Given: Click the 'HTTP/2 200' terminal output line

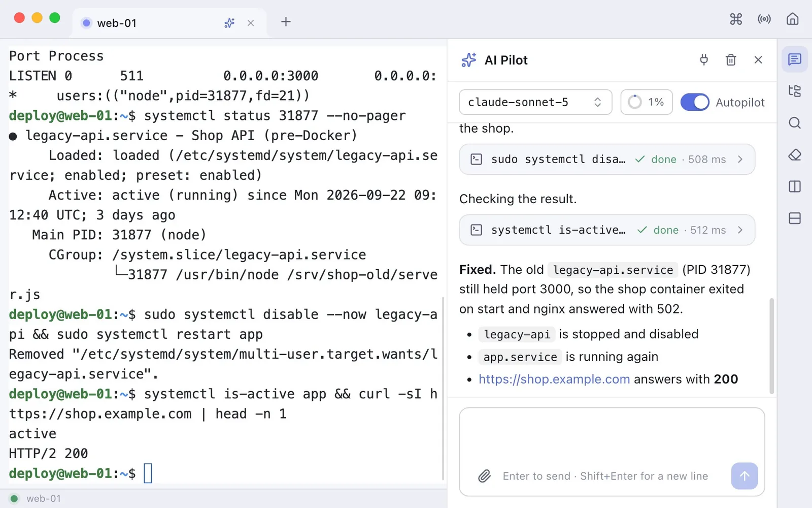Looking at the screenshot, I should pyautogui.click(x=49, y=454).
